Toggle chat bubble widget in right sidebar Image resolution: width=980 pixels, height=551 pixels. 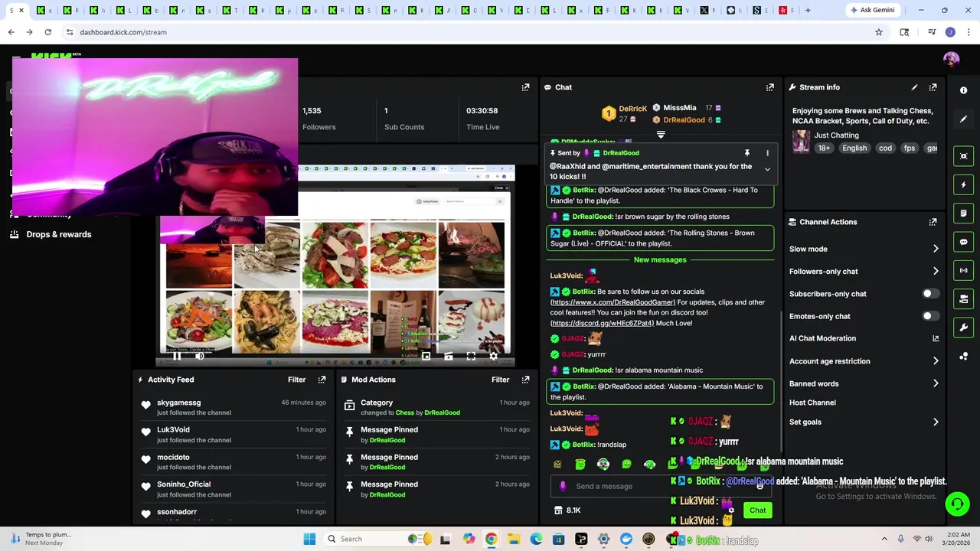[x=963, y=242]
